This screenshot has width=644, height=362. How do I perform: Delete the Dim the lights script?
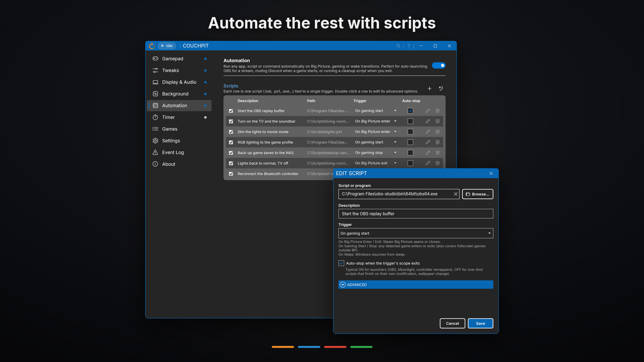click(437, 132)
